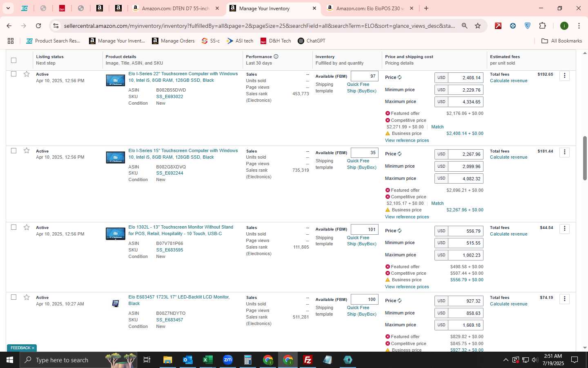The width and height of the screenshot is (588, 368).
Task: Open Zoom from taskbar
Action: pyautogui.click(x=227, y=360)
